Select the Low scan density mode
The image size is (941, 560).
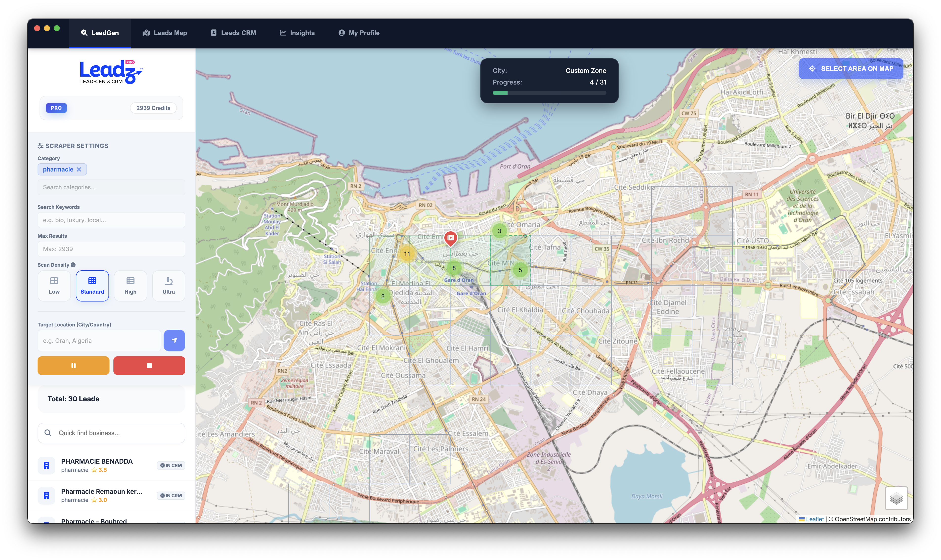click(54, 286)
